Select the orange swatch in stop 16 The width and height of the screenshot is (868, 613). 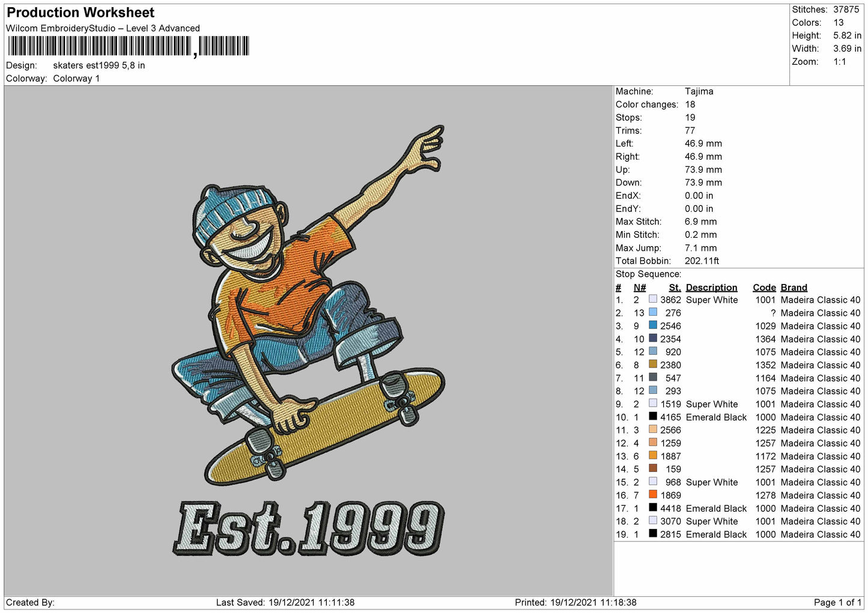click(653, 494)
